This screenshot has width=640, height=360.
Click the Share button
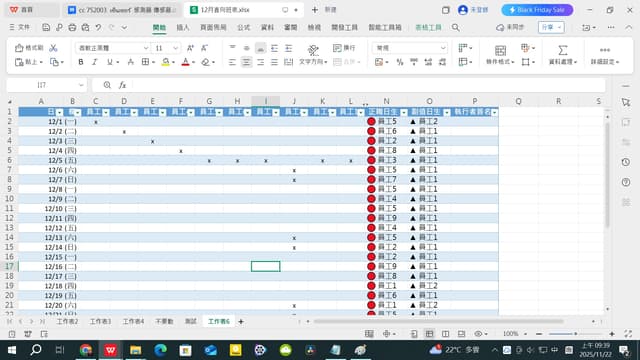tap(551, 27)
